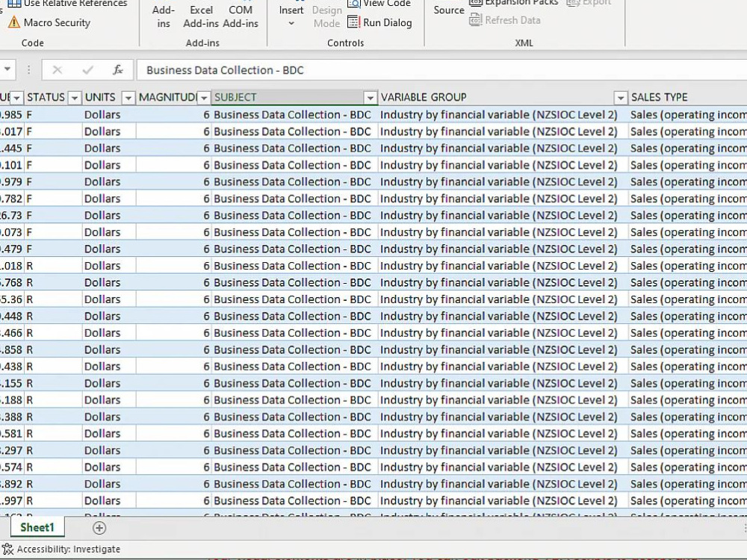Select value cell .581
Image resolution: width=747 pixels, height=560 pixels.
12,433
